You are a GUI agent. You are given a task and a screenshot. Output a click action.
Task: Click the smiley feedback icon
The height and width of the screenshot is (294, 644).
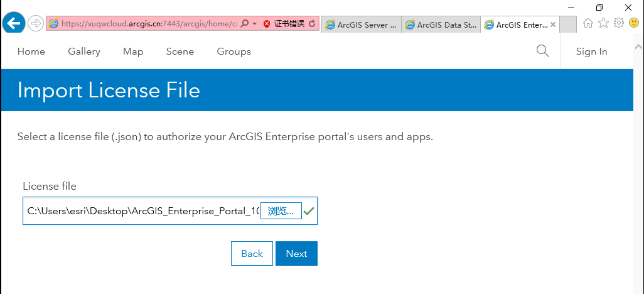634,23
